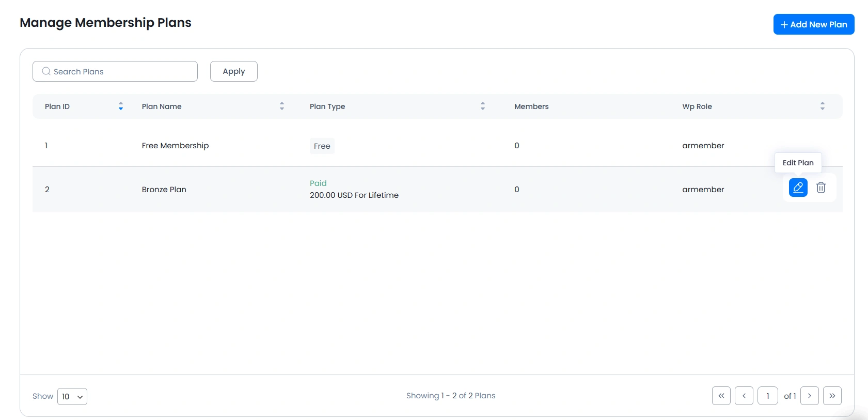Click the Members column header
Screen dimensions: 868x420
pyautogui.click(x=531, y=106)
